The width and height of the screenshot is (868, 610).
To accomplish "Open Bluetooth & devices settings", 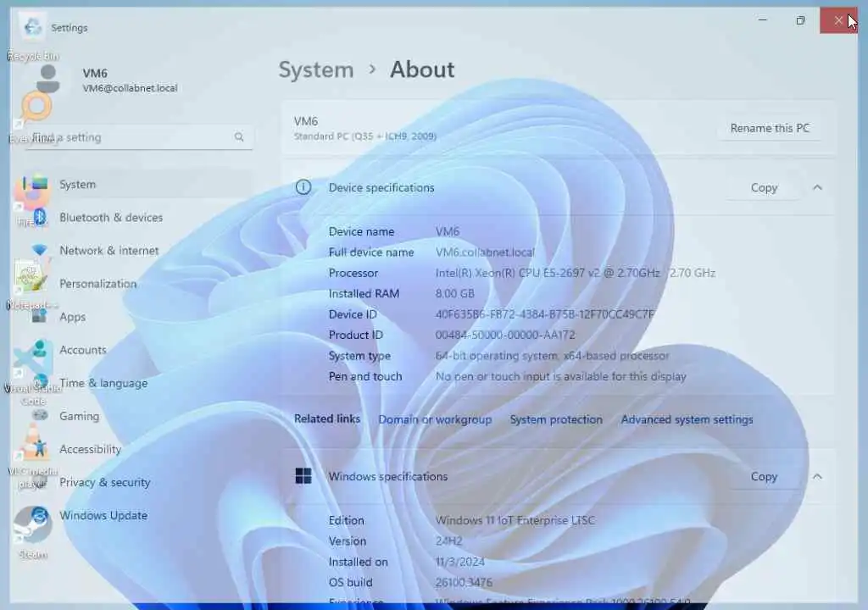I will 111,218.
